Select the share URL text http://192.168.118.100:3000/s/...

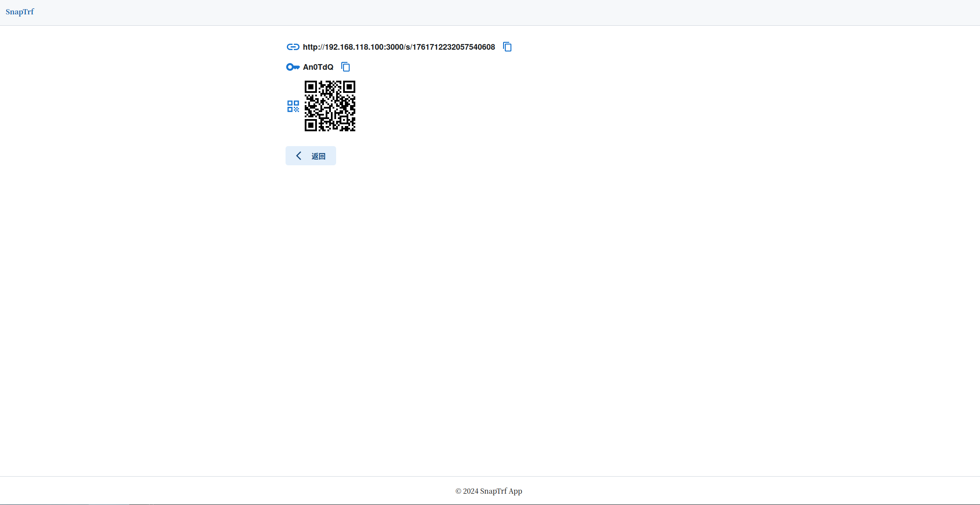pos(399,47)
